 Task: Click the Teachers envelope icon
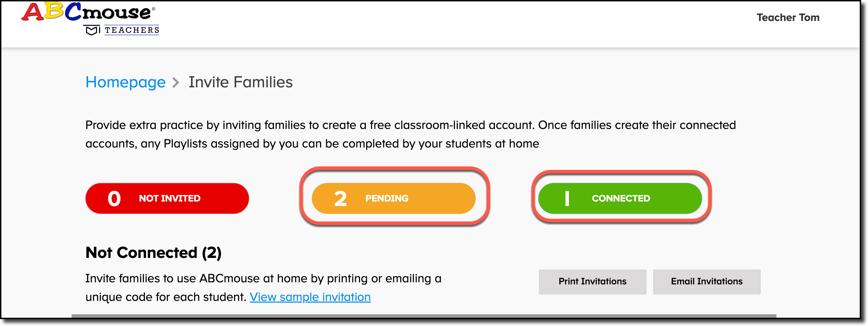click(x=91, y=30)
